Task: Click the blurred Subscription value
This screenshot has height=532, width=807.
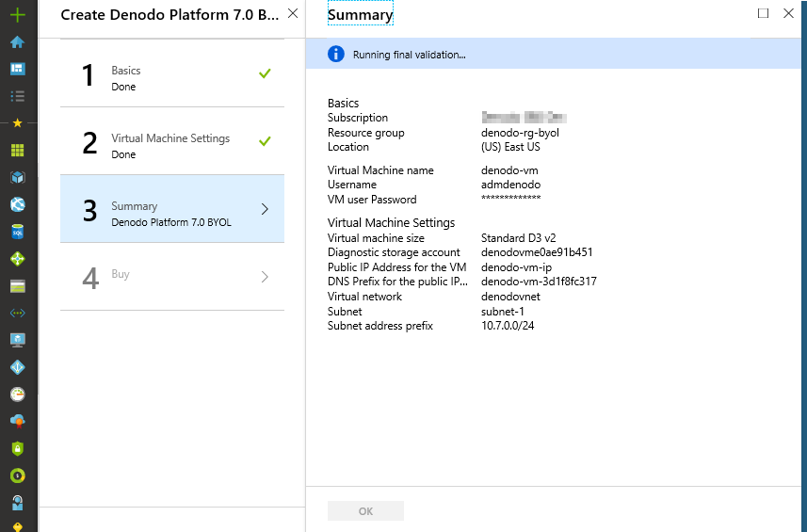Action: 524,118
